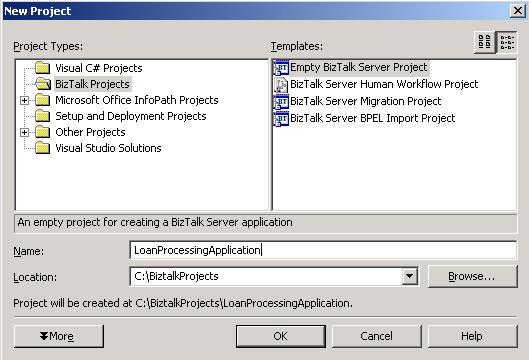
Task: Switch templates to small icons list view
Action: 507,43
